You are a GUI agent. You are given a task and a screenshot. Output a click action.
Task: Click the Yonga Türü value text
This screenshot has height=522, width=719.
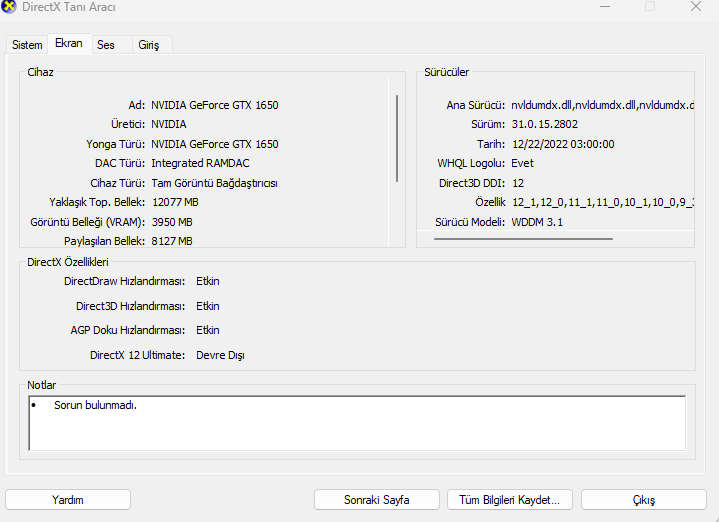coord(215,144)
